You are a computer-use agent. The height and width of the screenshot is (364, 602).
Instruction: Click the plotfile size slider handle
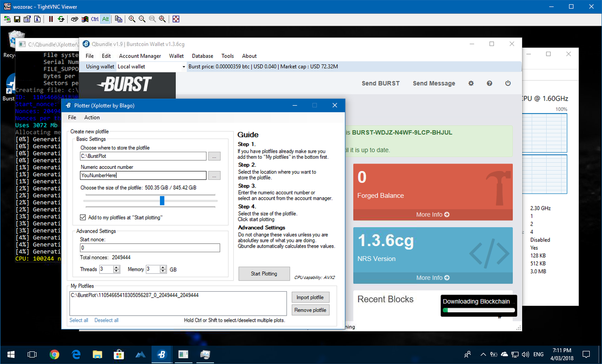click(162, 201)
